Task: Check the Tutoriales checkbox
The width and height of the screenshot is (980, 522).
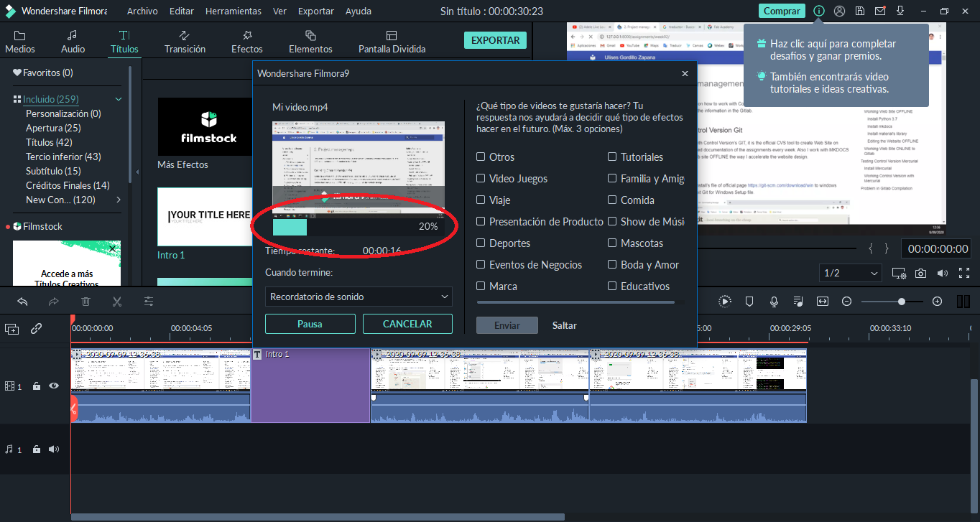Action: [613, 157]
